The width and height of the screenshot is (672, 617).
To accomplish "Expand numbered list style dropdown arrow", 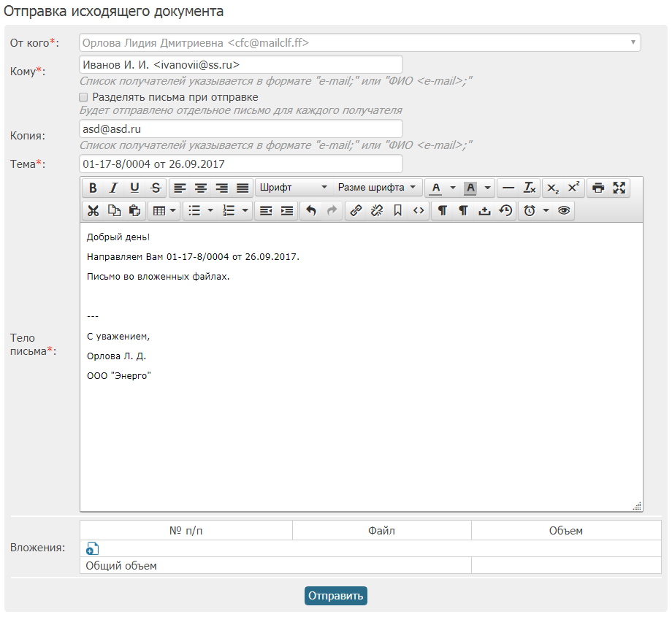I will (245, 210).
